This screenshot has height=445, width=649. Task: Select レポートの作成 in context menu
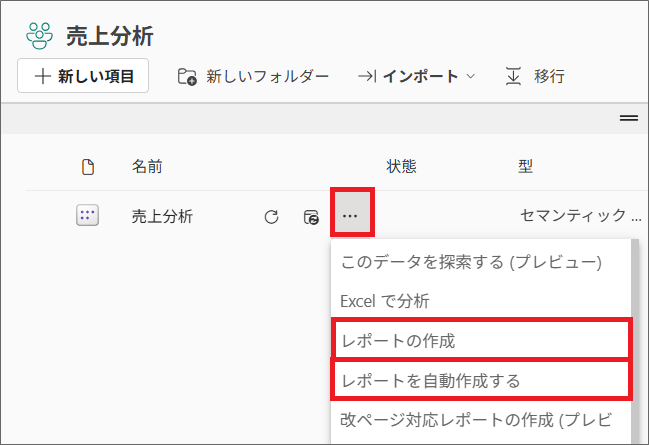[x=398, y=341]
